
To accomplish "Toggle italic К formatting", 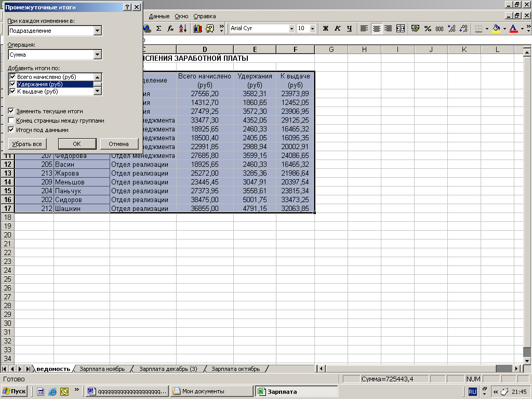I will point(337,29).
